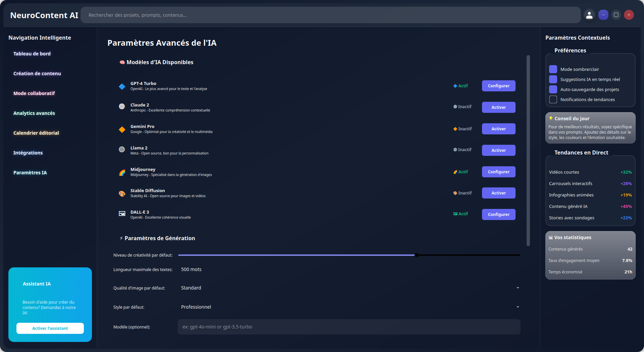The height and width of the screenshot is (352, 644).
Task: Select the DALL-E 3 image icon
Action: [x=122, y=214]
